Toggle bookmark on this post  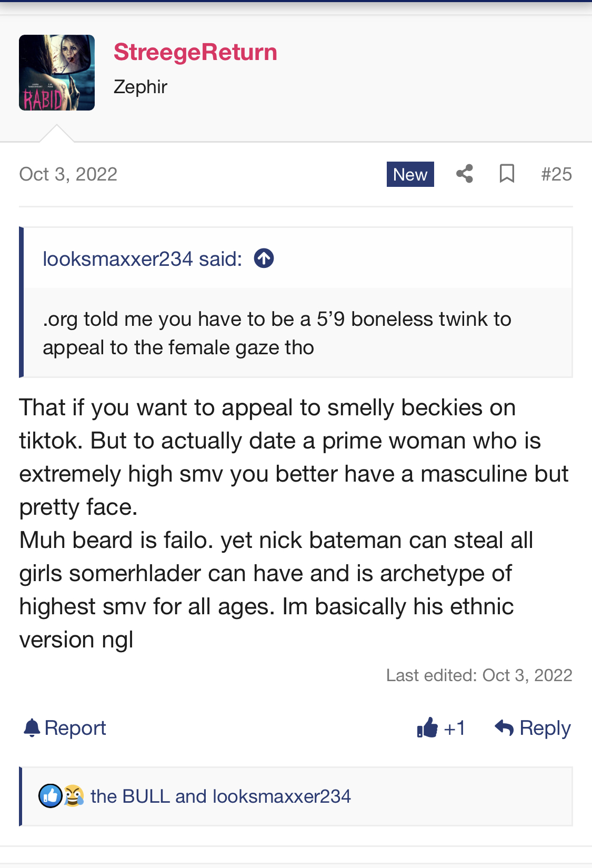[507, 174]
